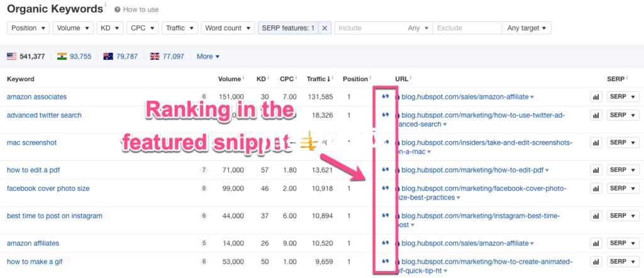Viewport: 644px width, 278px height.
Task: Open SERP dropdown for amazon associates row
Action: (623, 97)
